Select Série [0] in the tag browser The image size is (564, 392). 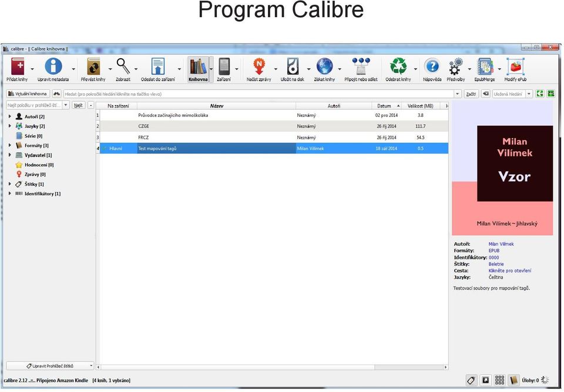click(x=33, y=136)
